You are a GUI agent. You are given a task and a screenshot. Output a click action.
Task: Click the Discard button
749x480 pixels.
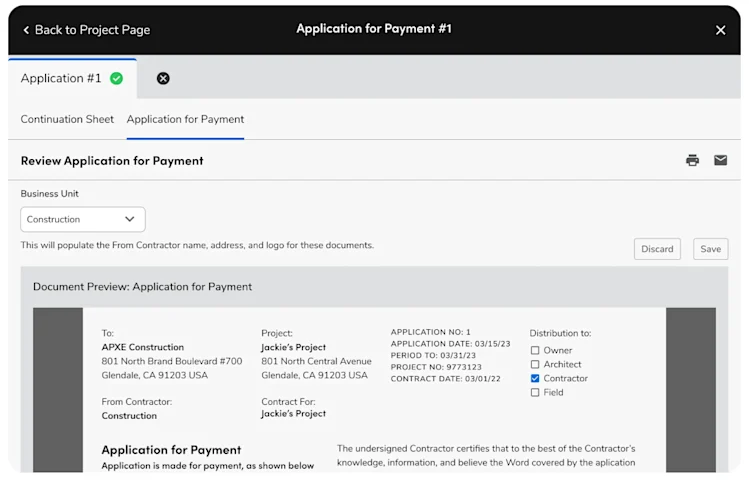(657, 249)
